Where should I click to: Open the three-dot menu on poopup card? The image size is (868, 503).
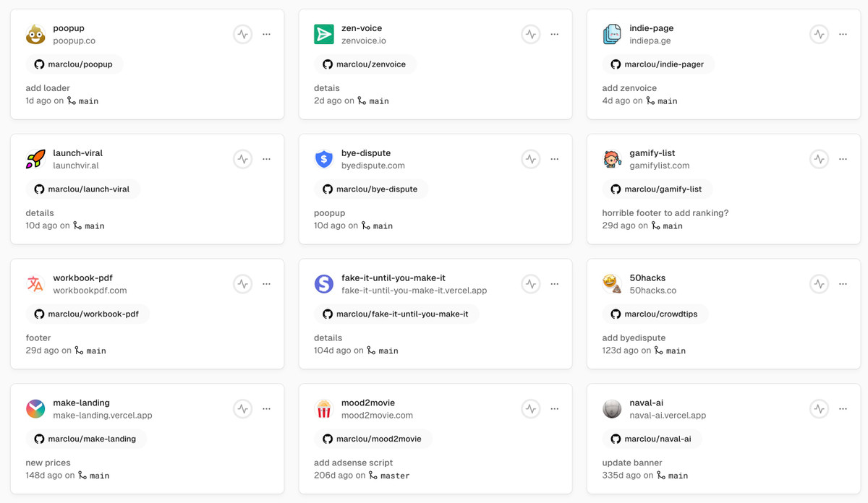(x=266, y=34)
